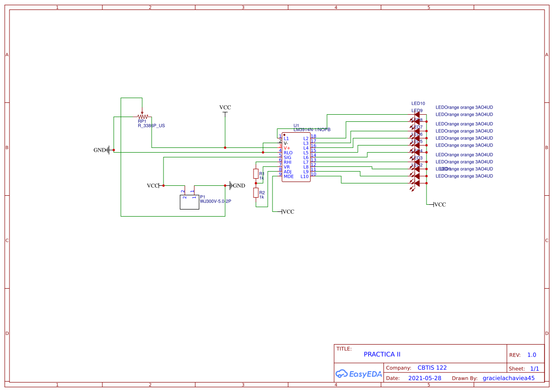Click the drawn-by name gracielachaviea45
Viewport: 554px width, 392px height.
509,378
